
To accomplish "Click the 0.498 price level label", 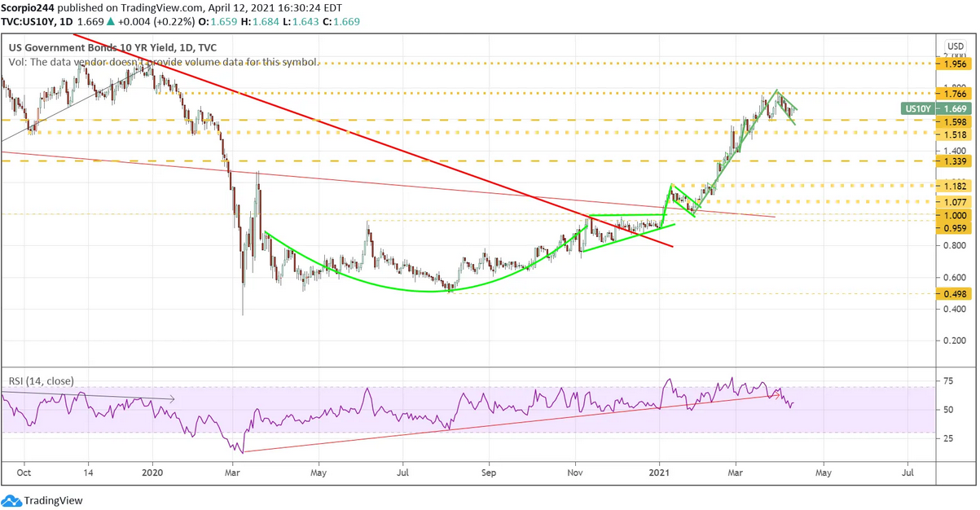I will (955, 294).
